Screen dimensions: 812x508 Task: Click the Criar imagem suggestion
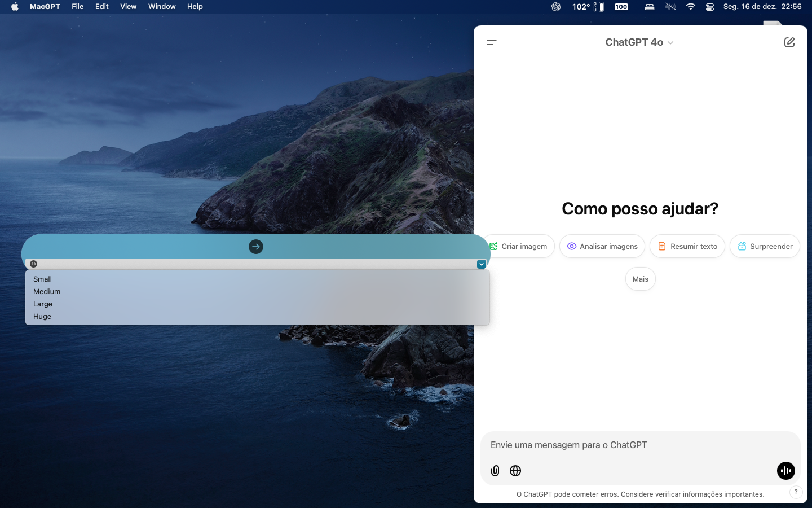tap(518, 246)
